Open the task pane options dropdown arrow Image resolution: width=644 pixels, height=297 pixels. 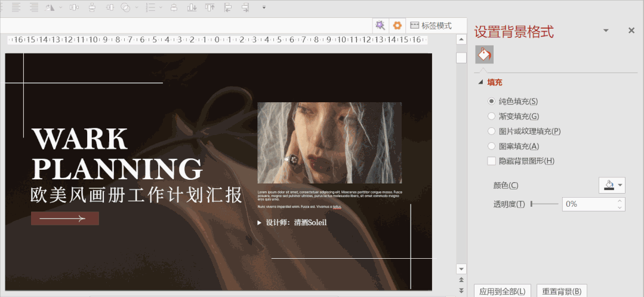click(606, 30)
